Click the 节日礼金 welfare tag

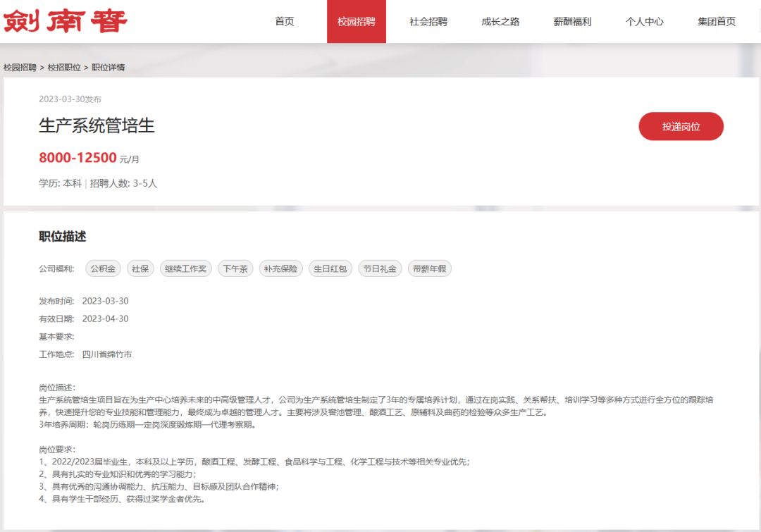click(380, 268)
